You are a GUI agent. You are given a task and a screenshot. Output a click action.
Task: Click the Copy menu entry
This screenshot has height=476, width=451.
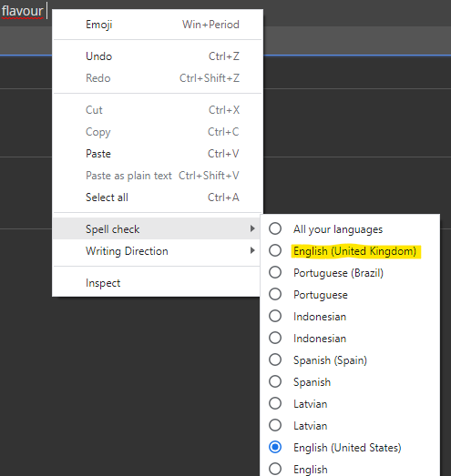(158, 132)
